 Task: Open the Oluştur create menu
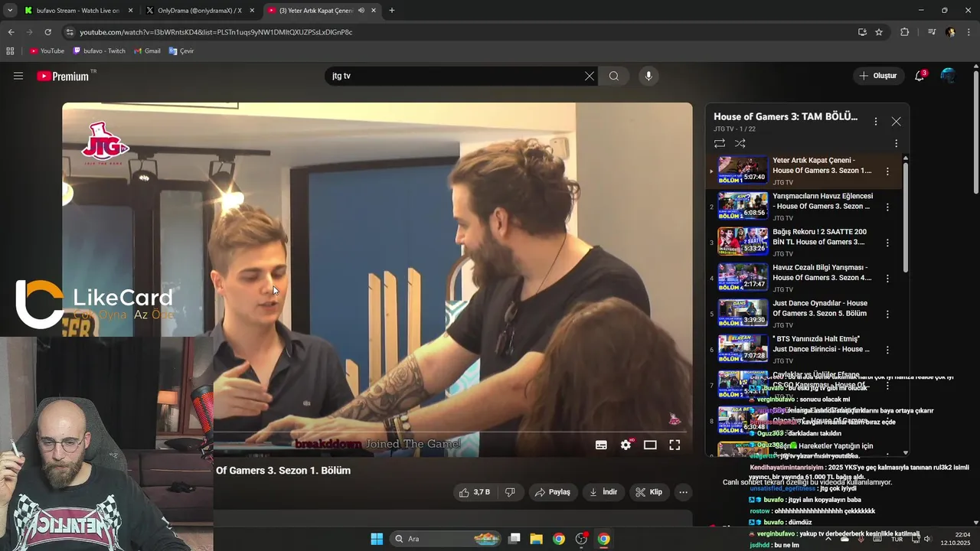coord(877,76)
